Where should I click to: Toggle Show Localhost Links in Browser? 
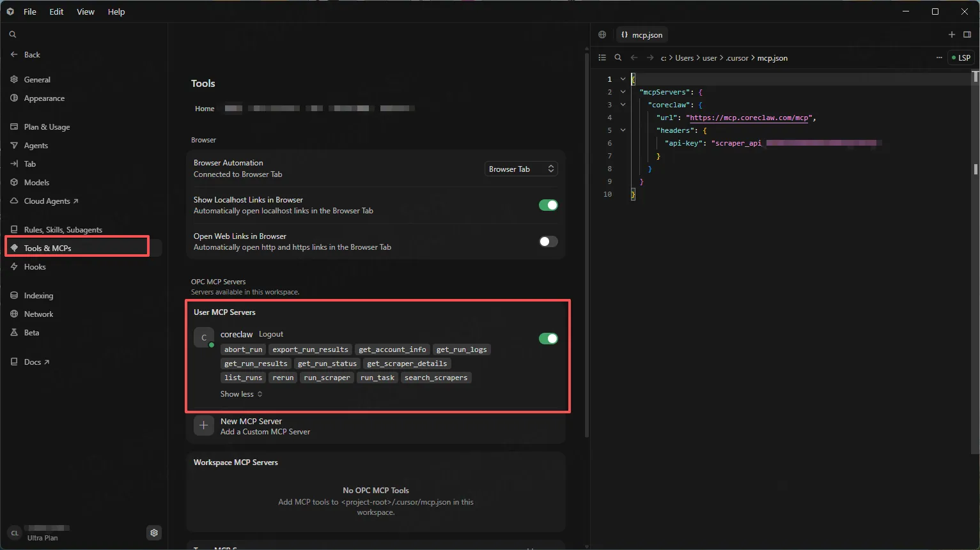point(548,205)
